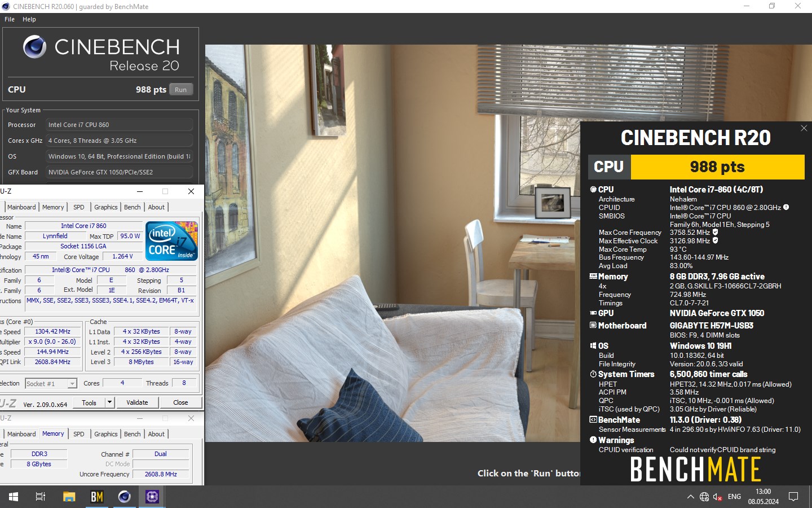Open Task View from the taskbar
The image size is (812, 508).
[x=41, y=497]
